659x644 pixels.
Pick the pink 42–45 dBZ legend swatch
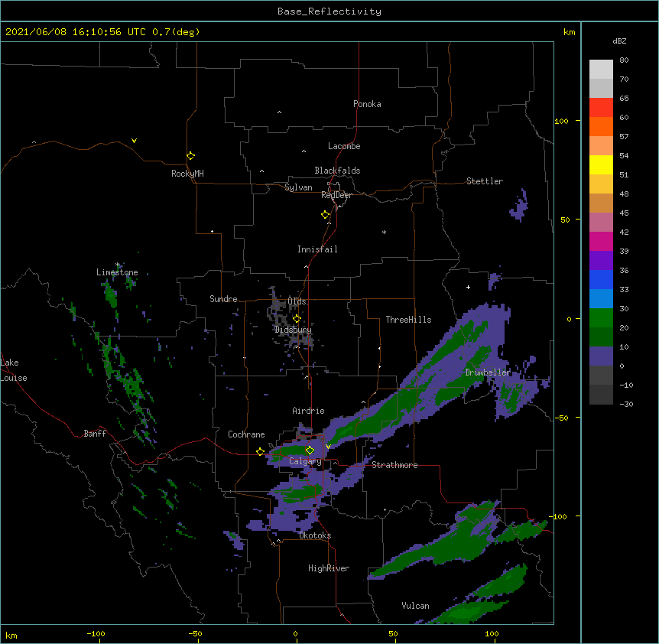(601, 223)
